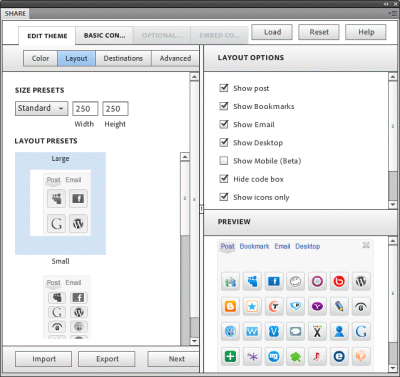Toggle the Show Bookmarks checkbox

pyautogui.click(x=224, y=106)
